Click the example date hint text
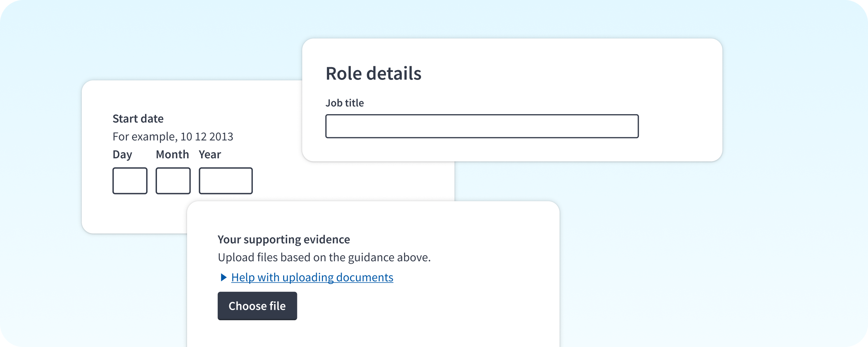This screenshot has height=347, width=868. (x=173, y=137)
